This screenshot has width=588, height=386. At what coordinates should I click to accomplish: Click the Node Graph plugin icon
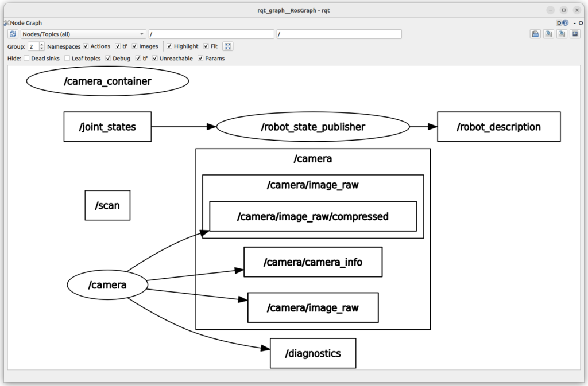coord(6,23)
